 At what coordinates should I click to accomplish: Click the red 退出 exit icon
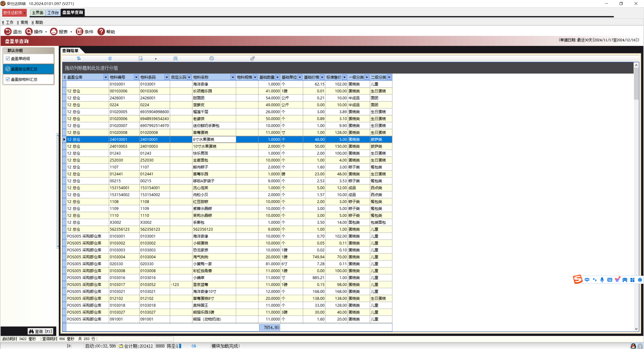click(x=8, y=31)
